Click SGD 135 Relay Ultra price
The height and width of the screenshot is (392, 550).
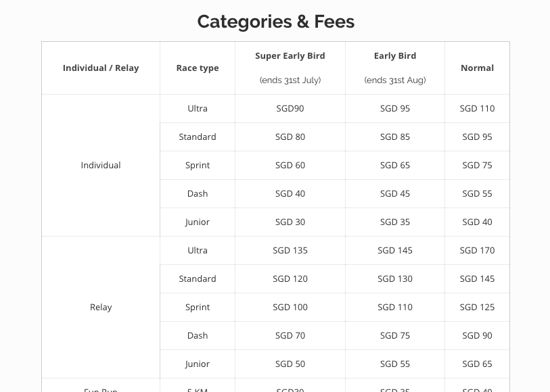pos(290,250)
